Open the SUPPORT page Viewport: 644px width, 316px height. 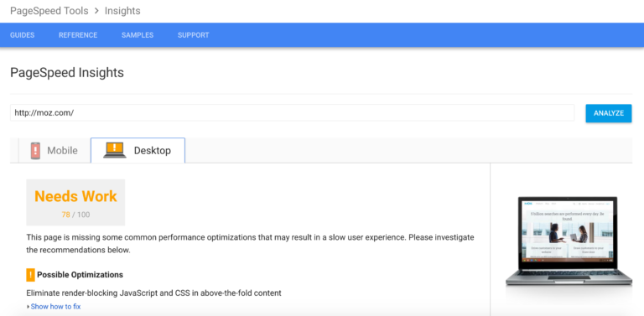194,35
